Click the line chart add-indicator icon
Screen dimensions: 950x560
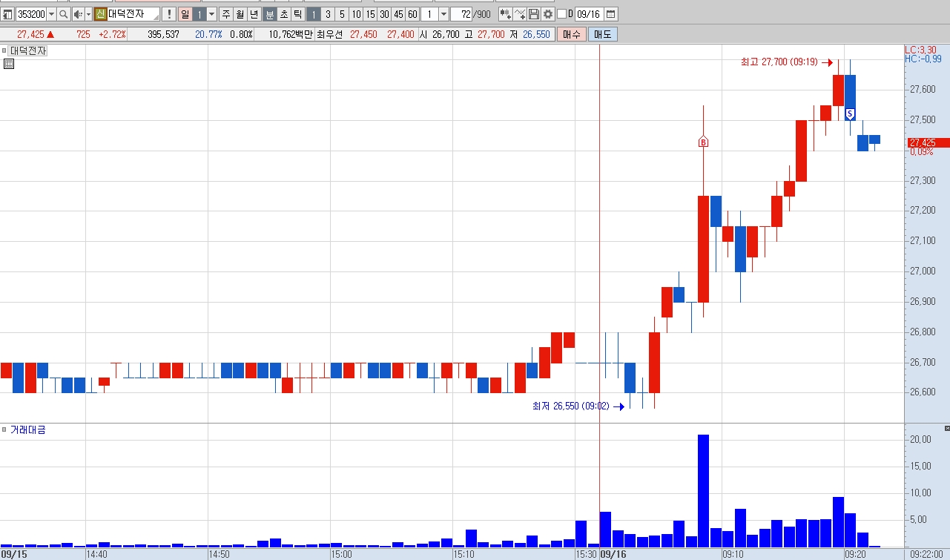click(520, 14)
